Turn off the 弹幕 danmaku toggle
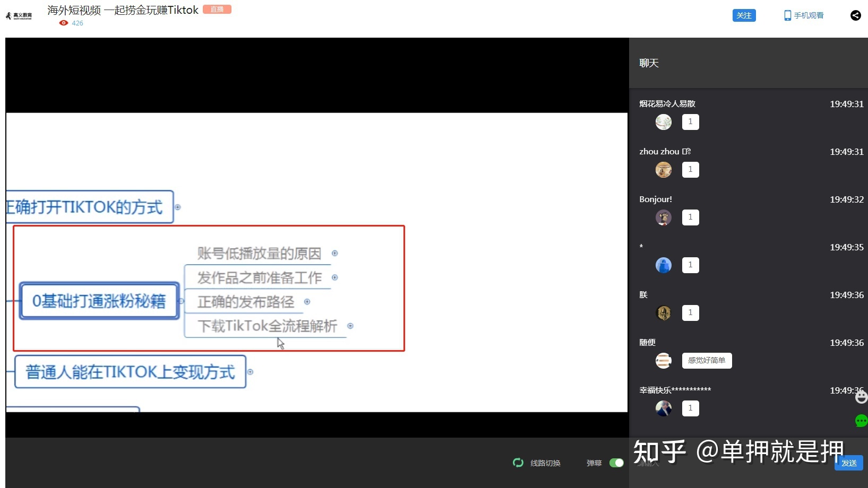Screen dimensions: 868x488 (x=616, y=463)
